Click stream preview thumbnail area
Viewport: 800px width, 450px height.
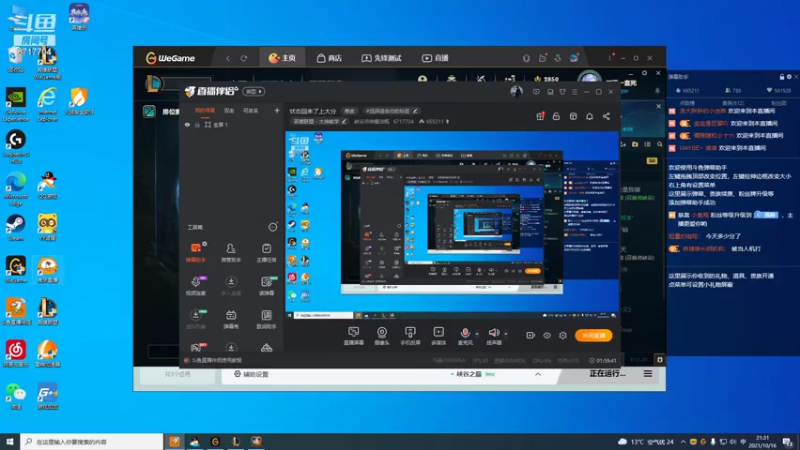click(x=452, y=226)
